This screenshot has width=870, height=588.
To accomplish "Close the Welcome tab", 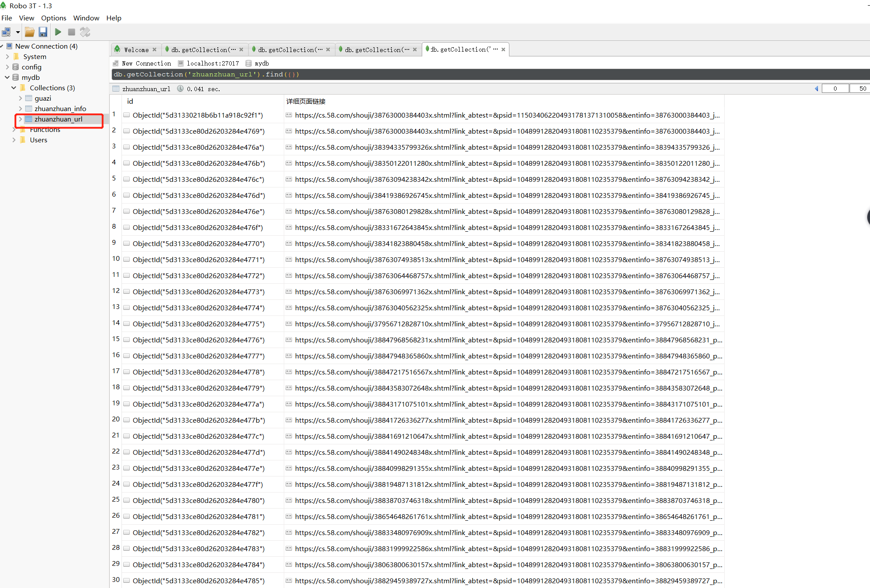I will click(154, 50).
